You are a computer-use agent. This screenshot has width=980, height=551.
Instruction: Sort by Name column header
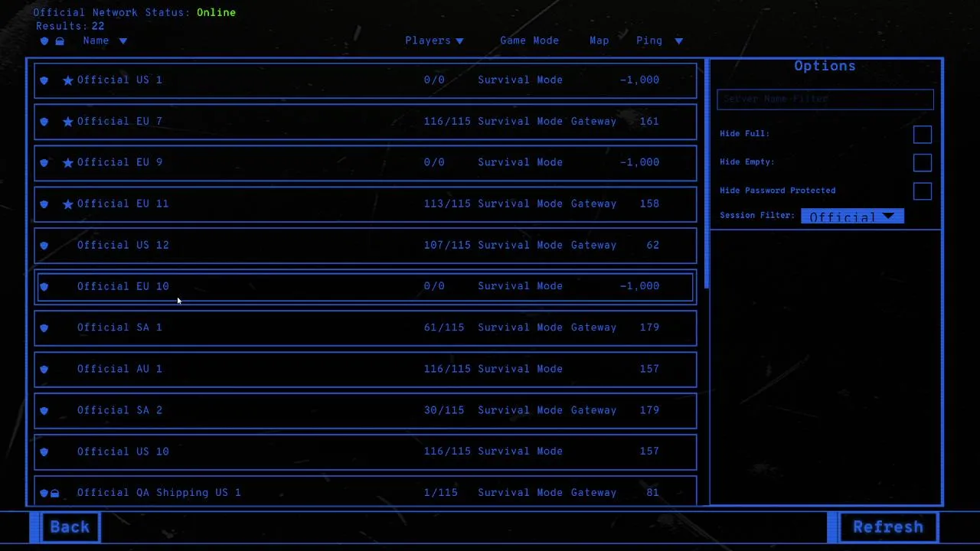coord(96,41)
